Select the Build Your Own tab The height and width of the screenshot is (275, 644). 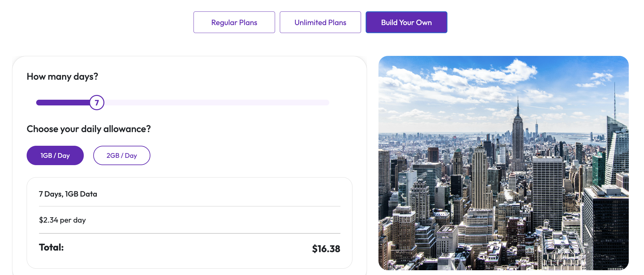(406, 22)
